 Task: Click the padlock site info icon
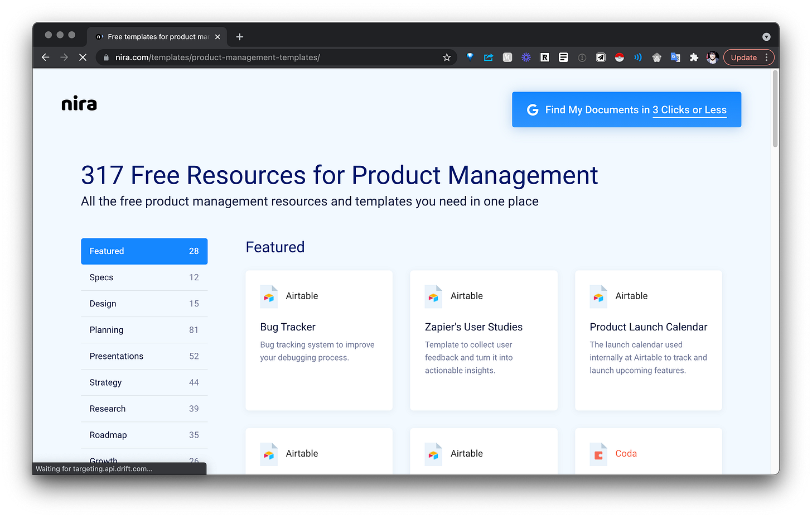(x=106, y=57)
